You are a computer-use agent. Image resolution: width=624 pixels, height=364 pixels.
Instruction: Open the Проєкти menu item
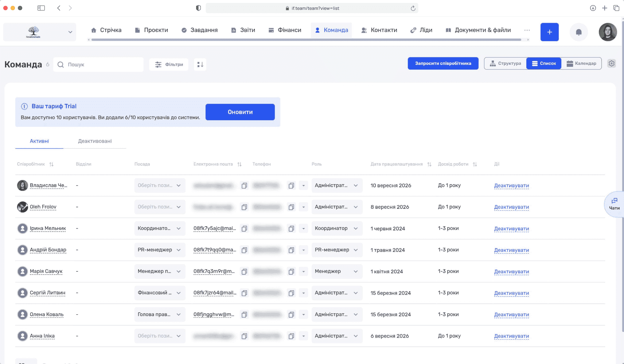tap(151, 30)
